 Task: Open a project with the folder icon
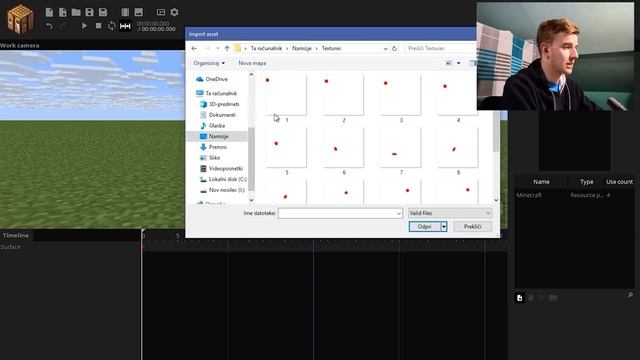76,12
